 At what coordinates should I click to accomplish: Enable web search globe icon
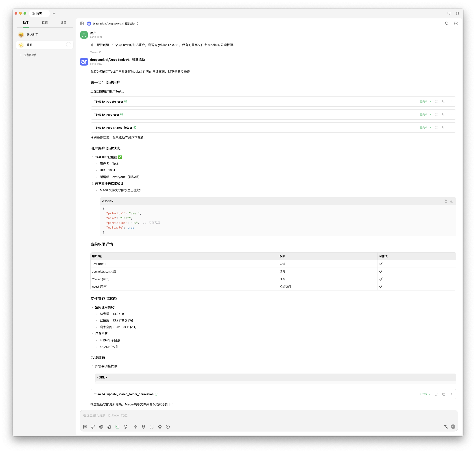click(101, 427)
